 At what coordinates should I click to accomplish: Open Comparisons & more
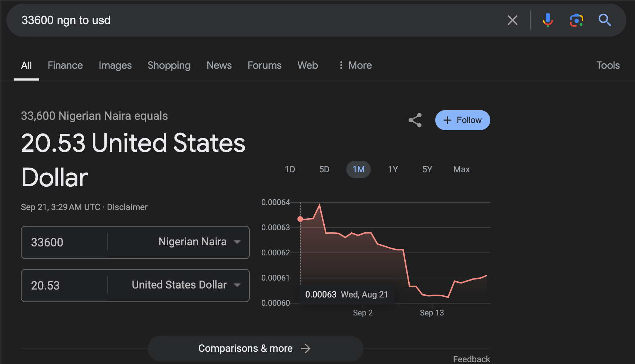[x=255, y=349]
